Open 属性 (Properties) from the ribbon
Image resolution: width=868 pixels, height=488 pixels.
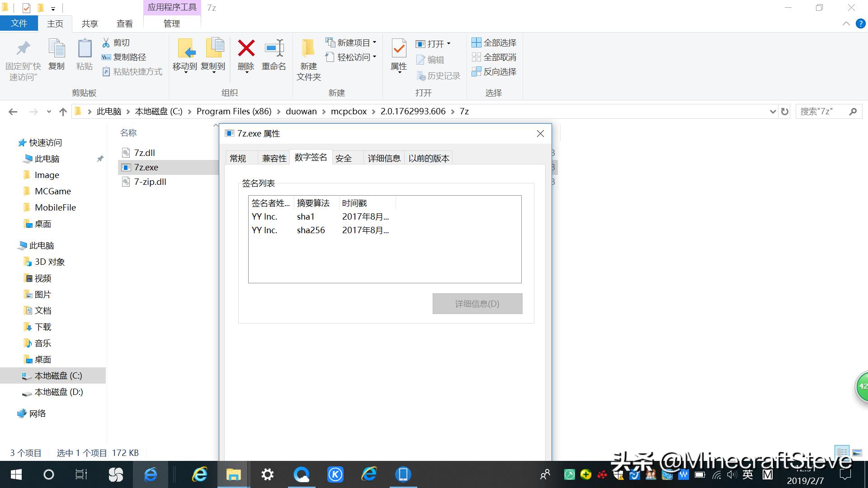click(397, 56)
